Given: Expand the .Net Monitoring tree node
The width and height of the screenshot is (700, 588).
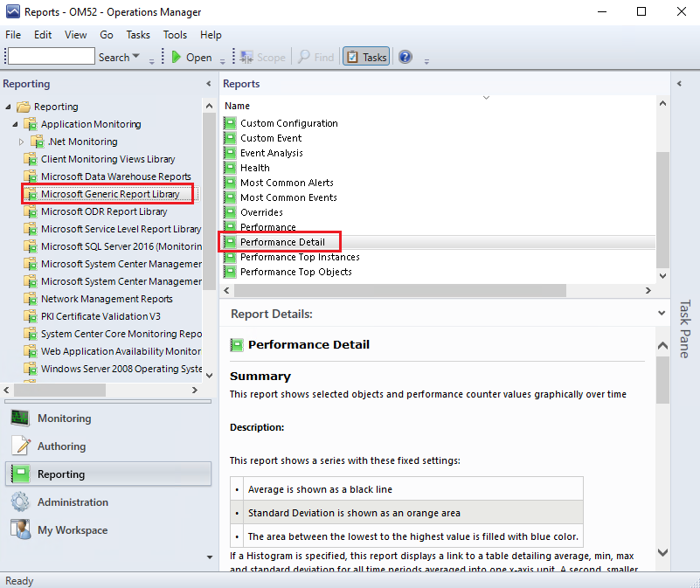Looking at the screenshot, I should pyautogui.click(x=21, y=142).
